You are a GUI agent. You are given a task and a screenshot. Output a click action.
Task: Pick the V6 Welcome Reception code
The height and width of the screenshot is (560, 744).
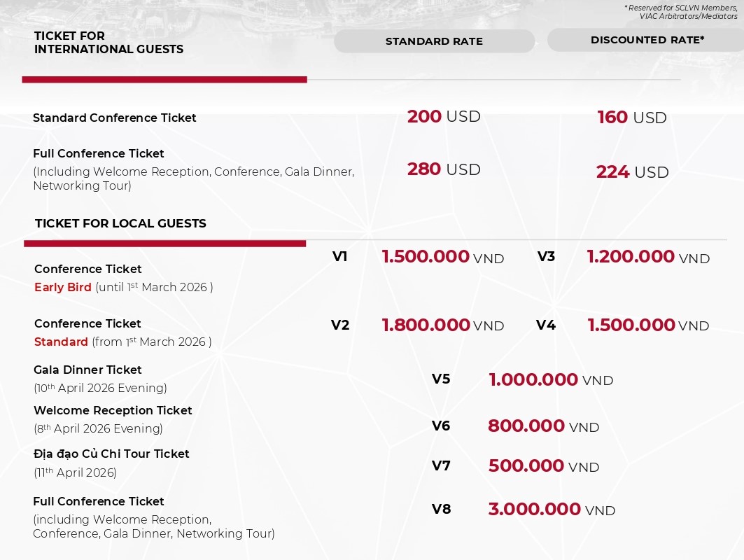(441, 426)
